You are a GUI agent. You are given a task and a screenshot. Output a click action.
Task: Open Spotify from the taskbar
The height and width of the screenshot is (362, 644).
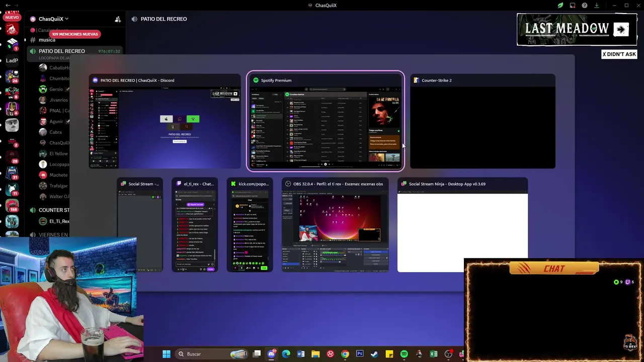click(404, 354)
